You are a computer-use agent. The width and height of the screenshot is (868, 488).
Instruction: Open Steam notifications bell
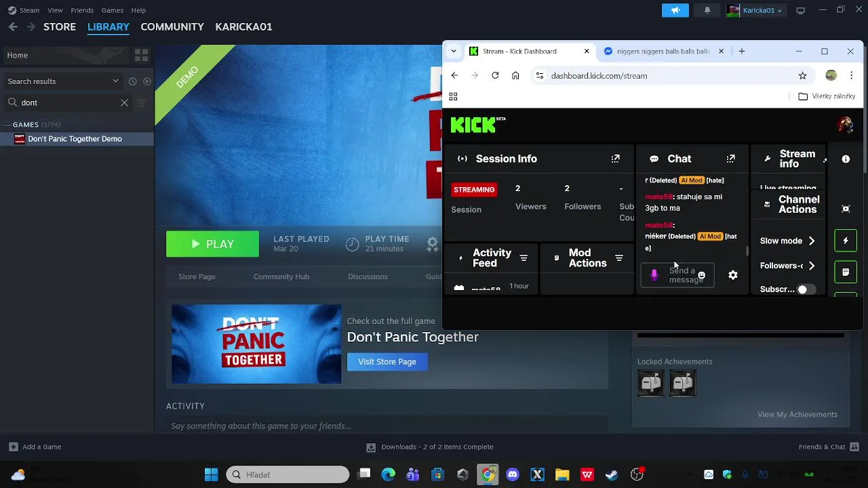(x=707, y=10)
